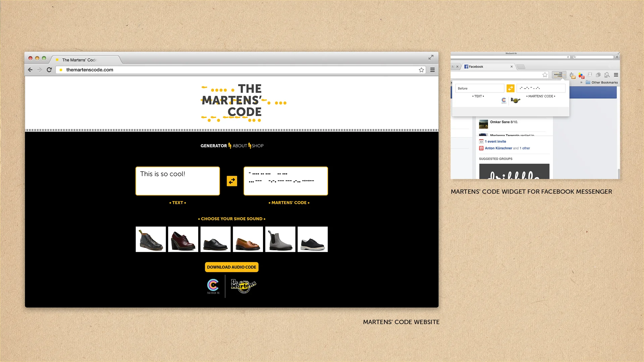644x362 pixels.
Task: Click The Martens' Code extension toolbar button
Action: coord(559,75)
